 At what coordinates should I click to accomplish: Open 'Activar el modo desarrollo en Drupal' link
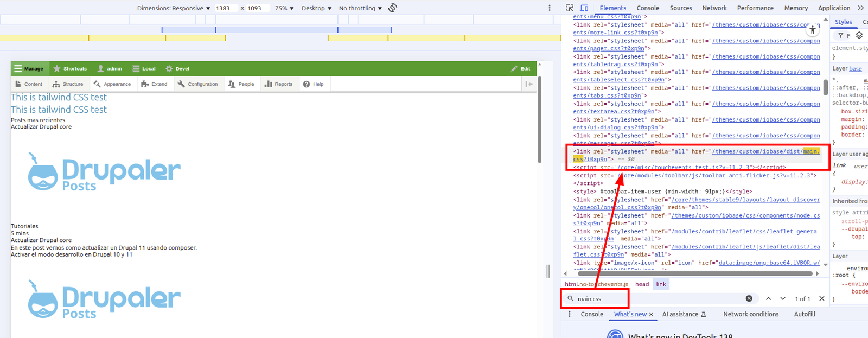(x=72, y=254)
